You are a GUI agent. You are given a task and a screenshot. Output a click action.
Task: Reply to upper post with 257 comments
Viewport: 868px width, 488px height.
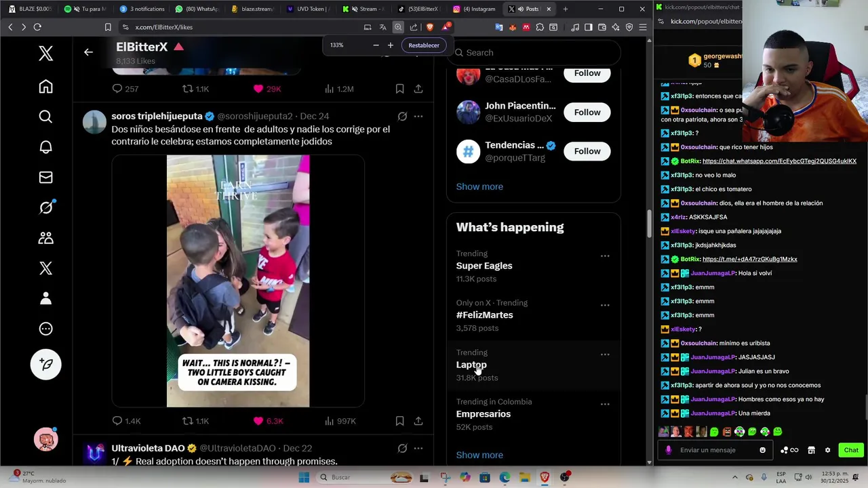pyautogui.click(x=125, y=89)
